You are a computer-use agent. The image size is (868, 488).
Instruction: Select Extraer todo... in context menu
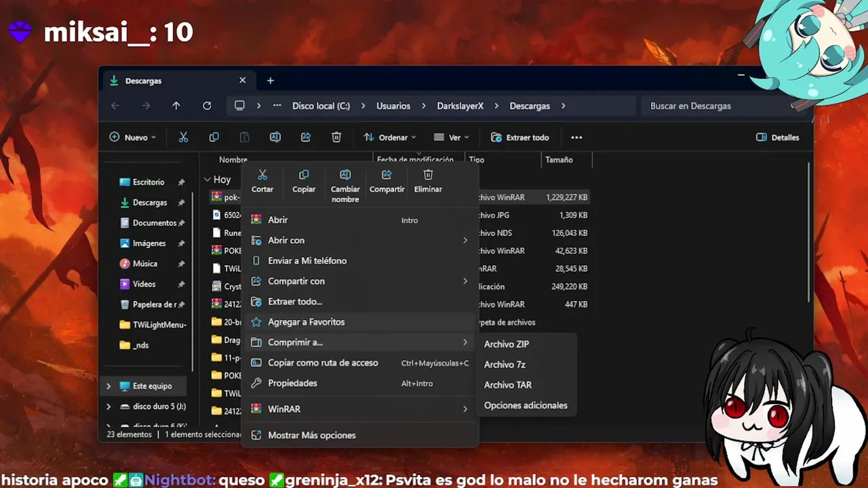coord(359,302)
